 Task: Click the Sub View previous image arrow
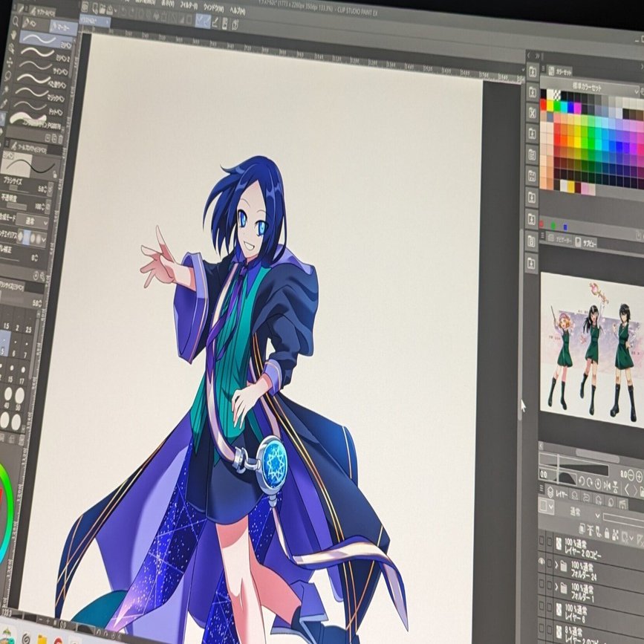coord(627,489)
